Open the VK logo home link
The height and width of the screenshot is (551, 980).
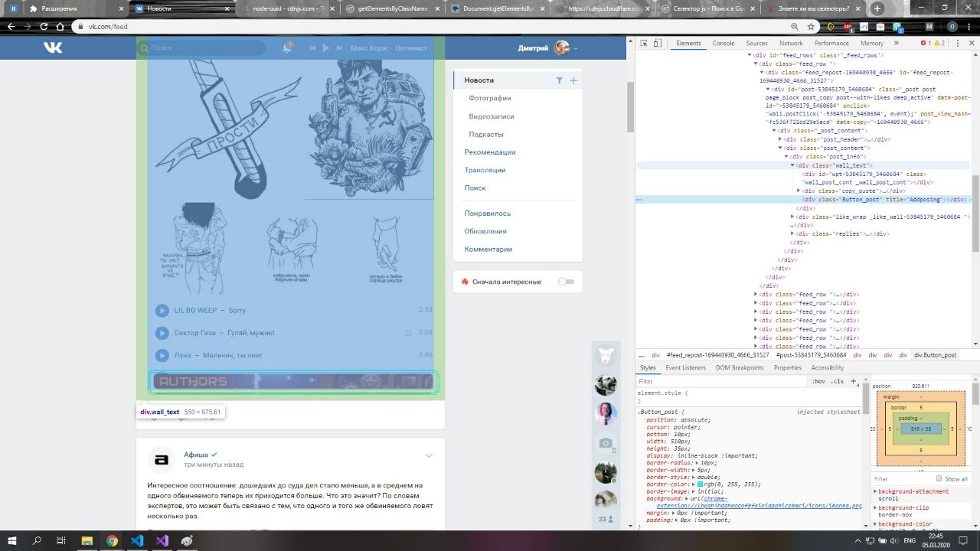(x=53, y=48)
